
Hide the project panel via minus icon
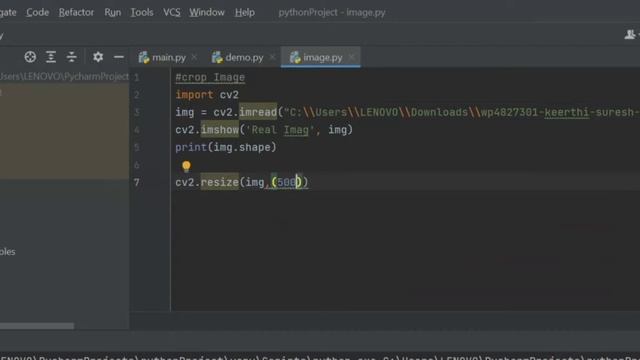click(119, 57)
